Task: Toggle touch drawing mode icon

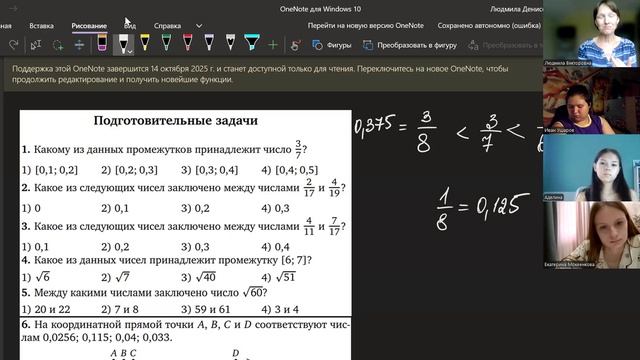Action: coord(296,45)
